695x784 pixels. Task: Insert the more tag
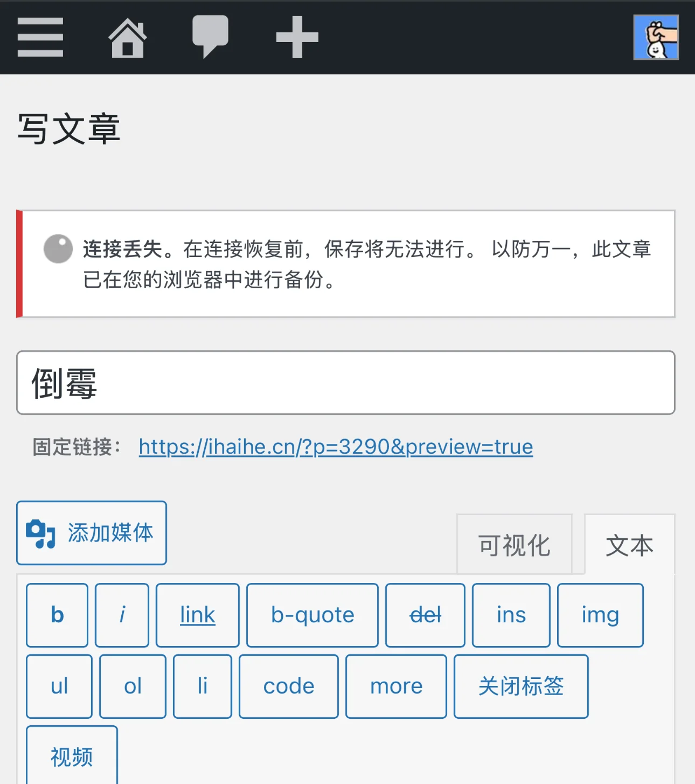[396, 686]
